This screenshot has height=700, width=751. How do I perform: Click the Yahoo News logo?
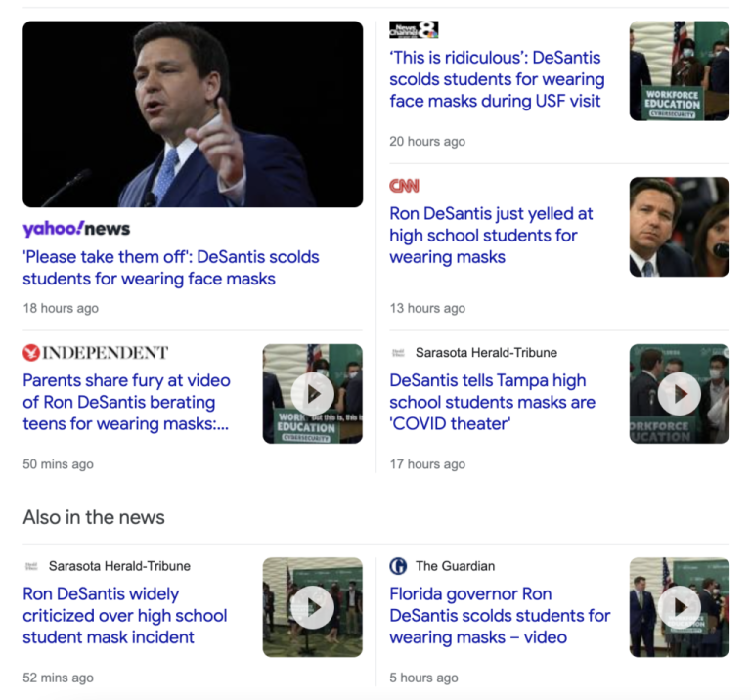(x=76, y=229)
